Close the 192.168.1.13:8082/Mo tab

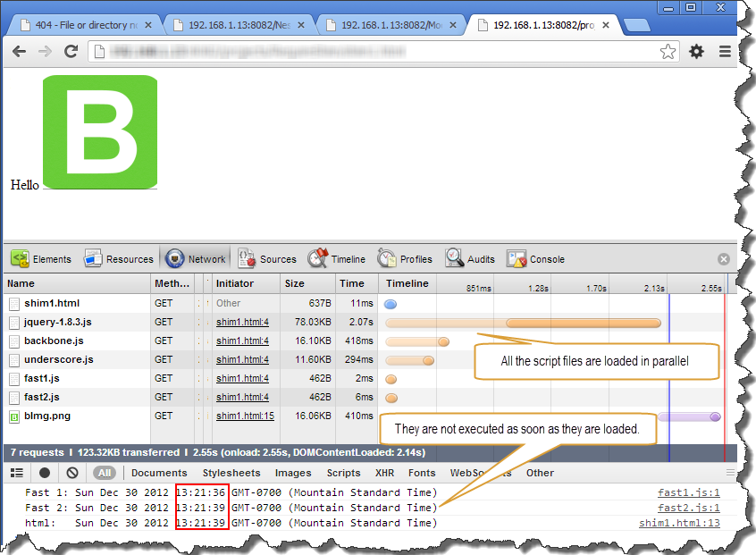[453, 25]
